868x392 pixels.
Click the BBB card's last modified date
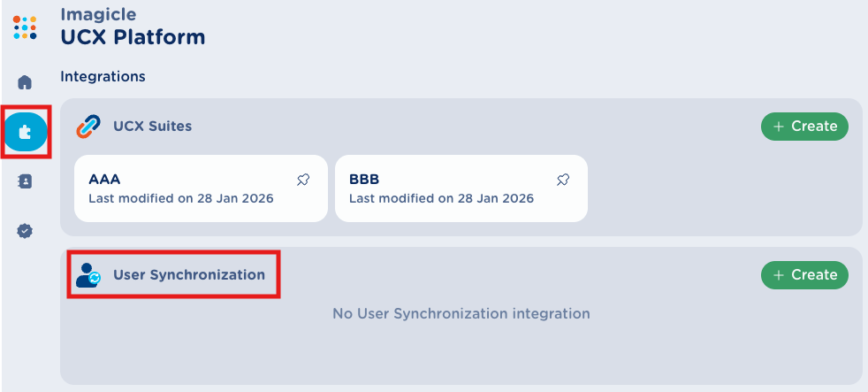tap(441, 198)
